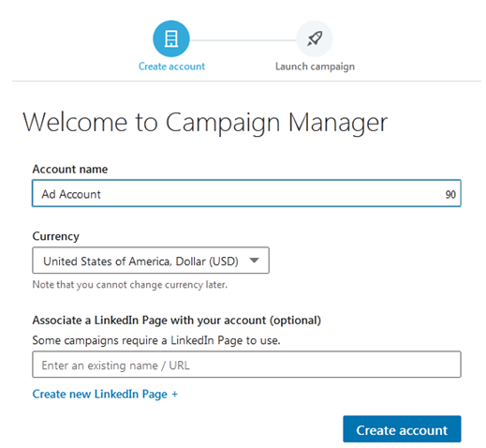Click the building icon for Create account step
486x448 pixels.
coord(171,38)
